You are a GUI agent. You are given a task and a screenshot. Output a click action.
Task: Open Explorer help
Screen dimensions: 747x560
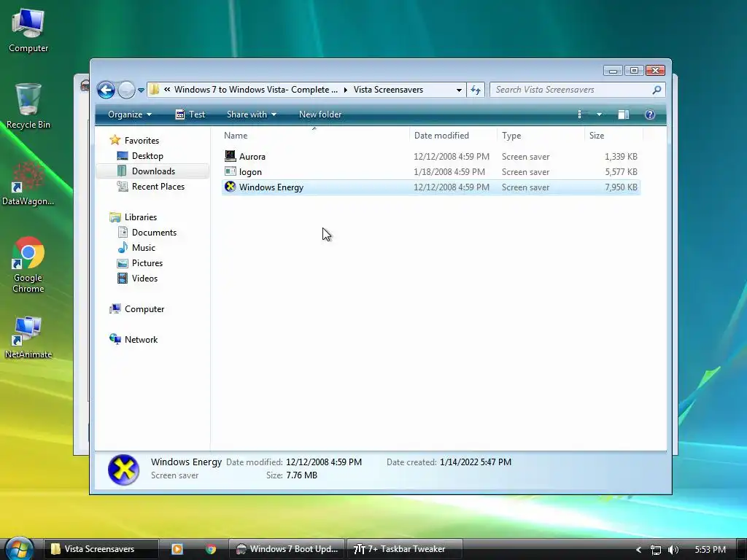(650, 114)
